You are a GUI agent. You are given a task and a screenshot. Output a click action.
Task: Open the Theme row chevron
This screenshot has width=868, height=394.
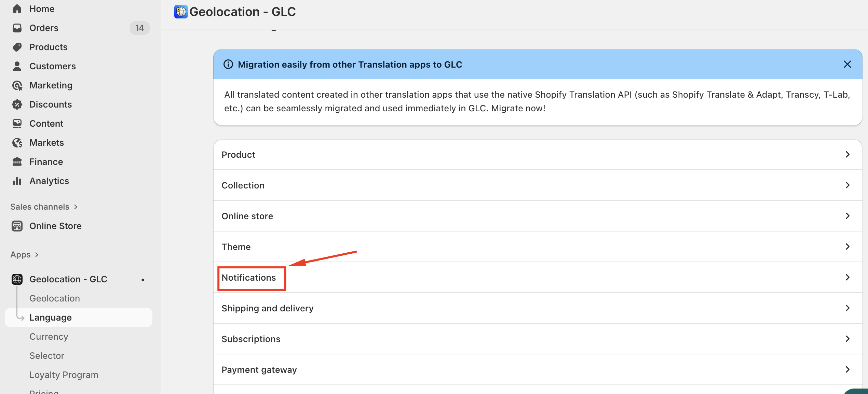coord(847,247)
